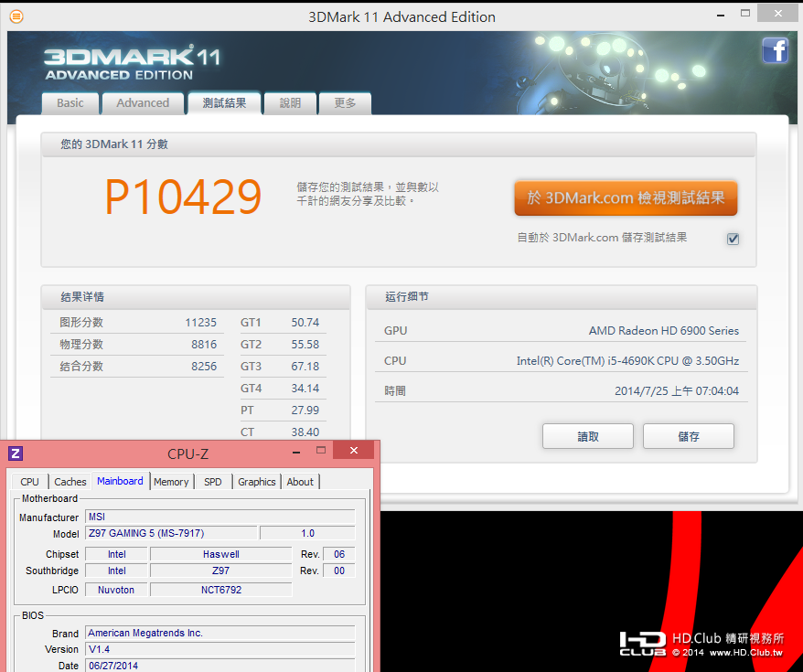Click Chipset name field Haswell
The image size is (803, 672).
(220, 554)
